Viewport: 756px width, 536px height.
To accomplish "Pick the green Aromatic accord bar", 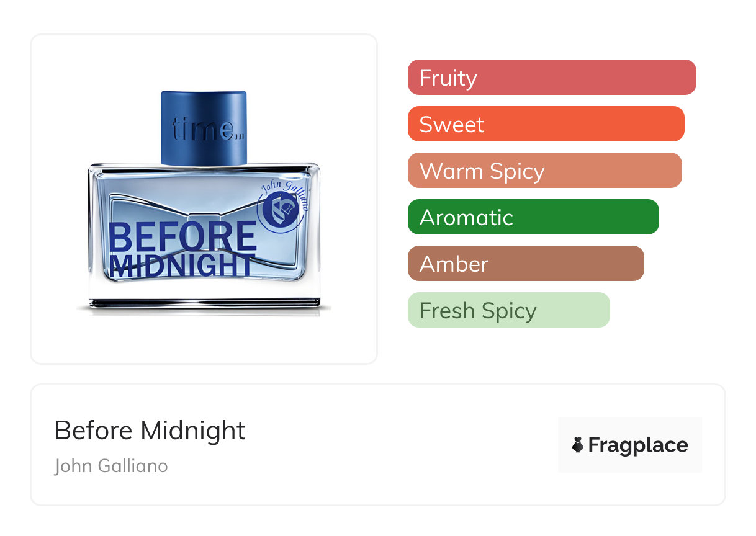I will click(x=533, y=217).
